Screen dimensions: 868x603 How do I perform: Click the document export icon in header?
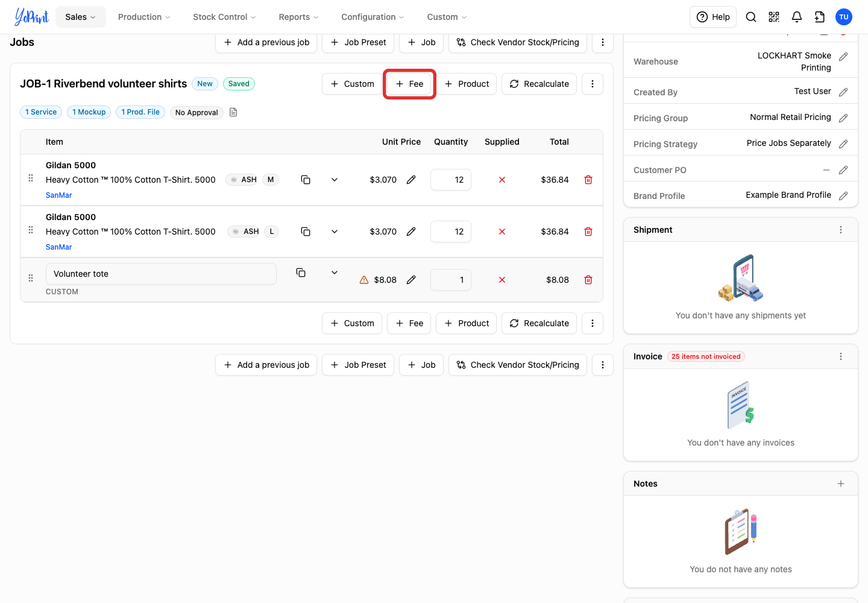tap(820, 17)
